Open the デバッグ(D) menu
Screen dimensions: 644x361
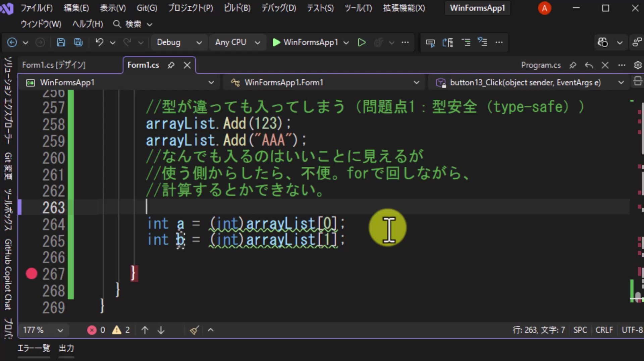pyautogui.click(x=279, y=8)
